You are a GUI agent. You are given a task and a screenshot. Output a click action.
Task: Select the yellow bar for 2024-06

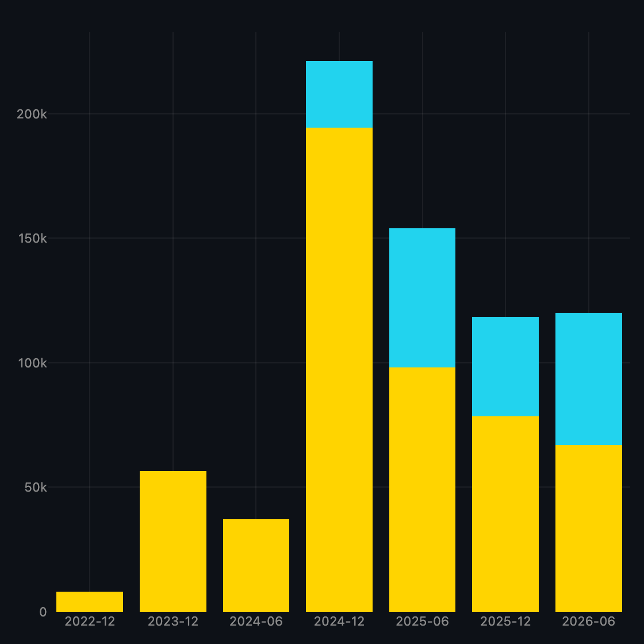pyautogui.click(x=256, y=566)
